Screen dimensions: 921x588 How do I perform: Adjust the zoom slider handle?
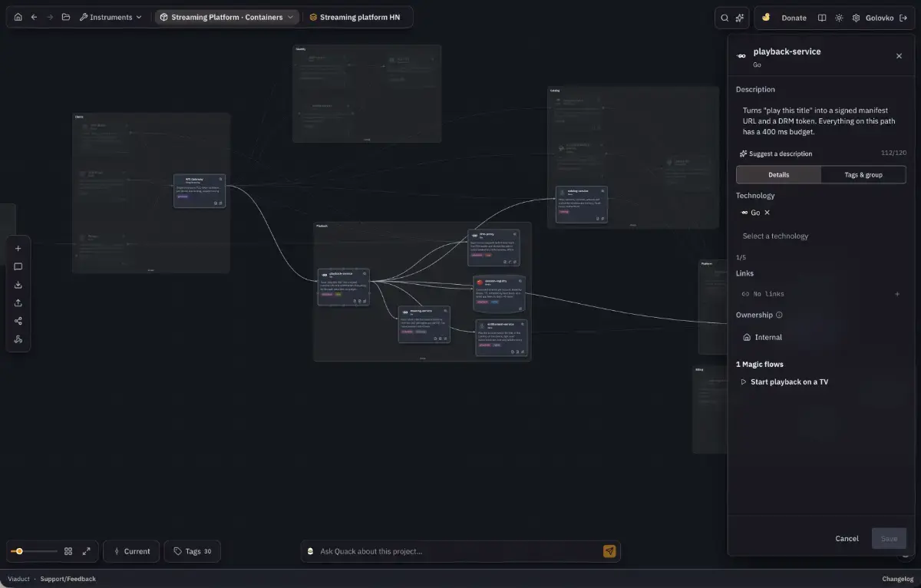click(19, 551)
